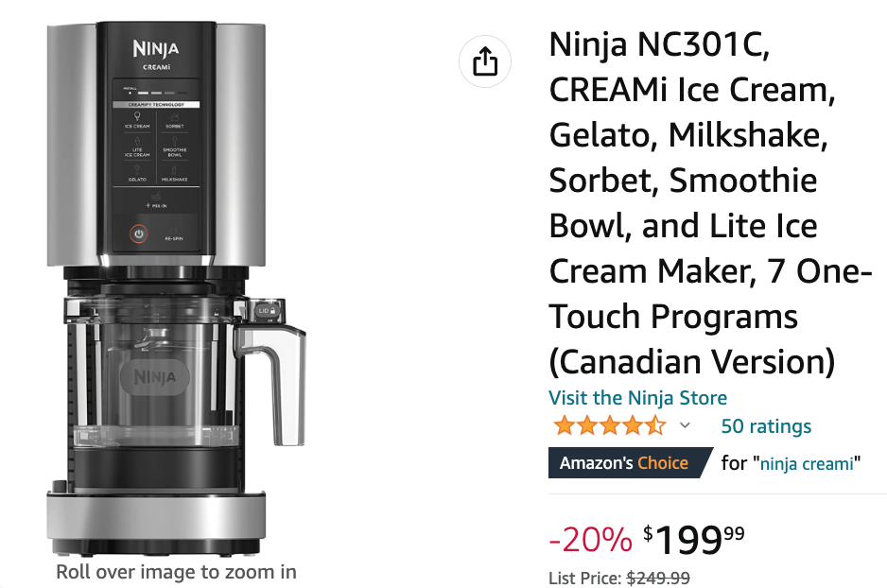
Task: Click the struck-through $249.99 list price
Action: pyautogui.click(x=658, y=578)
